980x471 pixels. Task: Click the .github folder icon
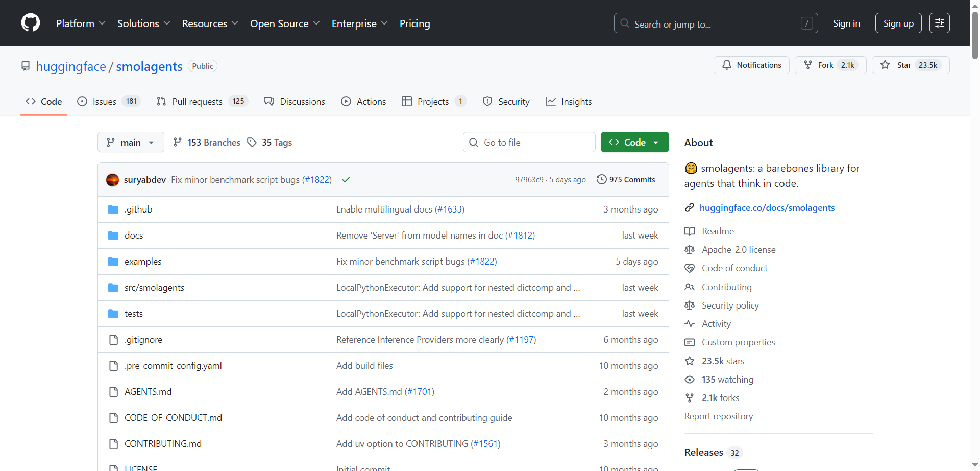pos(113,209)
